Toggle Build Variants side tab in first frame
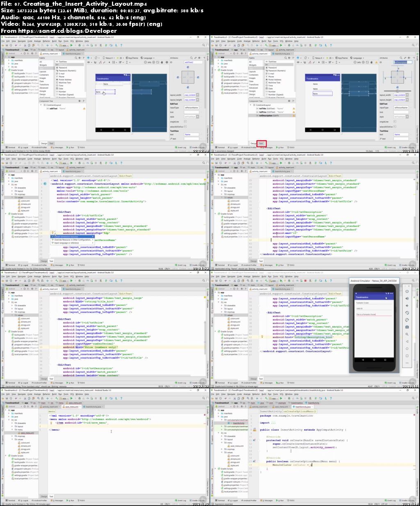This screenshot has height=506, width=420. [x=2, y=136]
